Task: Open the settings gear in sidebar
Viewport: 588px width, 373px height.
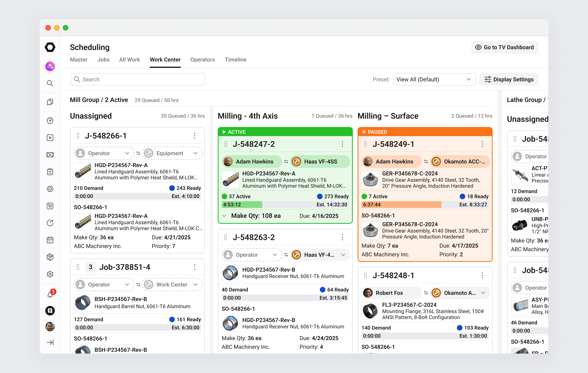Action: [x=50, y=274]
